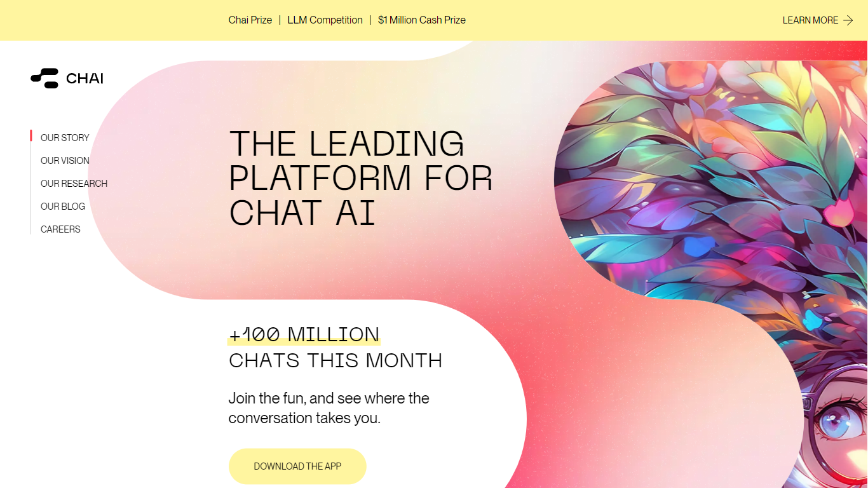Click the Chai logo icon

pos(44,78)
